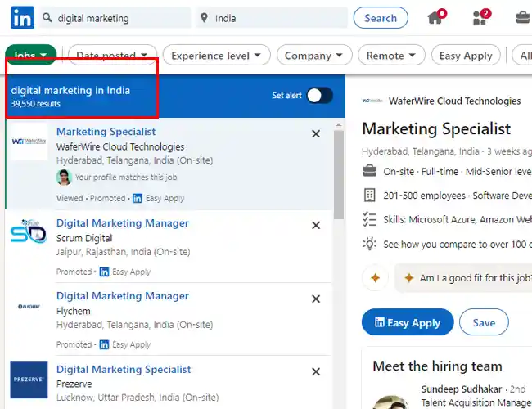
Task: Open the My Network icon
Action: click(481, 17)
